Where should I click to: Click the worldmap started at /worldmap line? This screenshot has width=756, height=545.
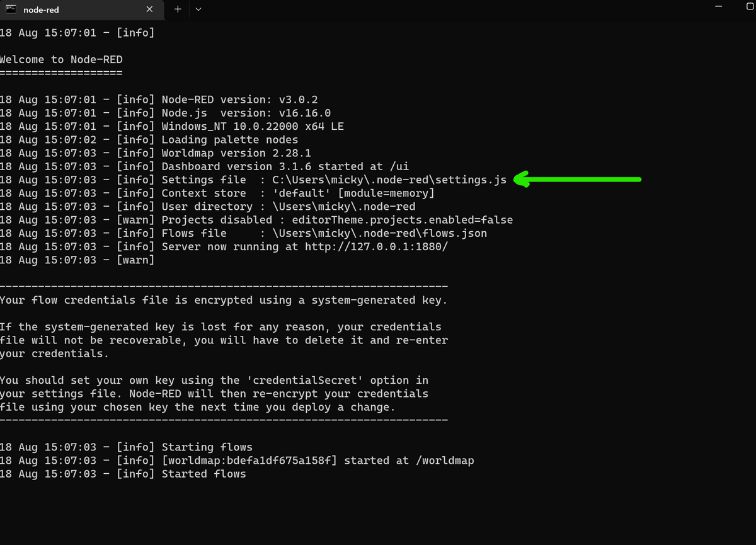click(237, 461)
